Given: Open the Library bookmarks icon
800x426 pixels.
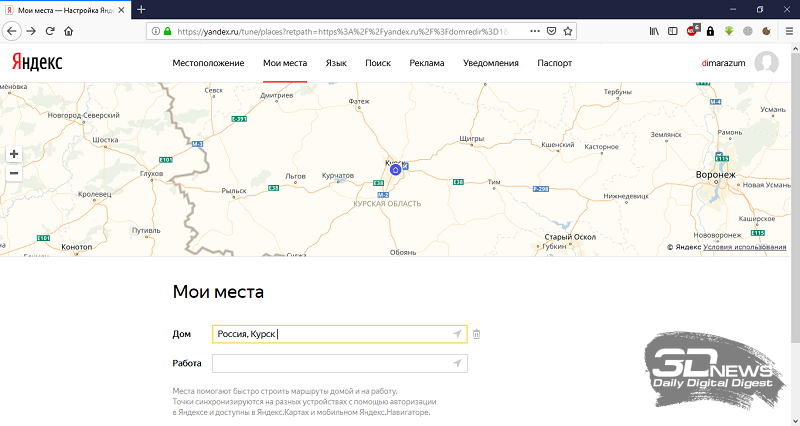Looking at the screenshot, I should point(654,31).
